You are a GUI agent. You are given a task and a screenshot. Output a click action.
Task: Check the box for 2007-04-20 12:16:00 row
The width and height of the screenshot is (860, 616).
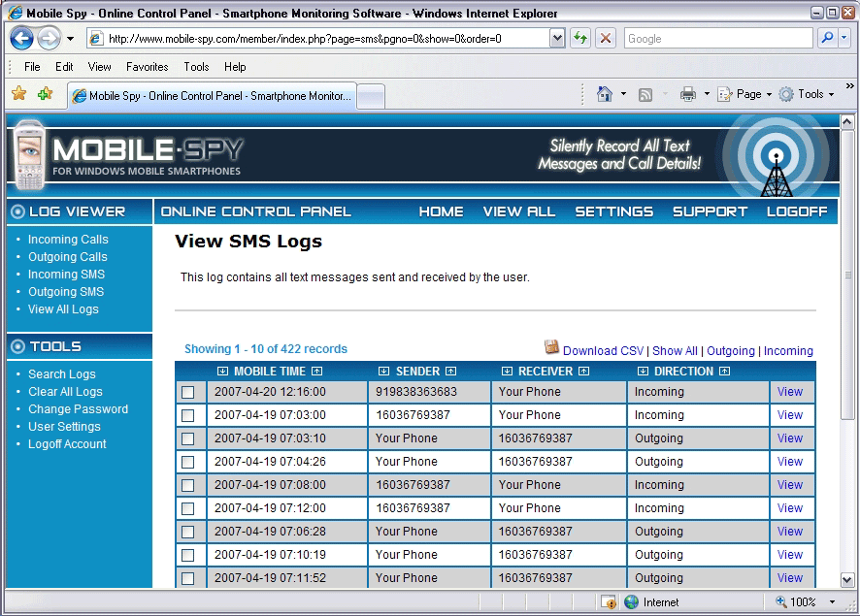188,393
